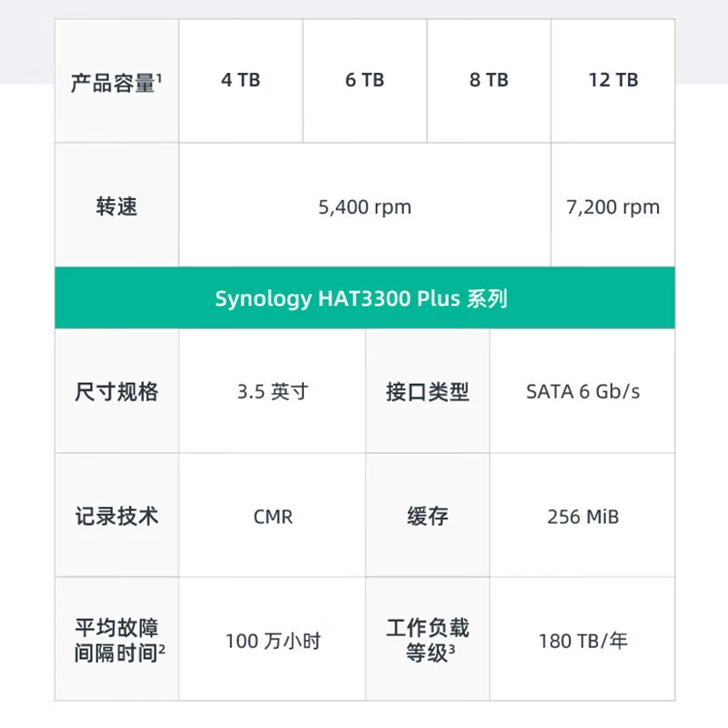Screen dimensions: 728x728
Task: Click the 7,200 rpm value
Action: tap(613, 206)
